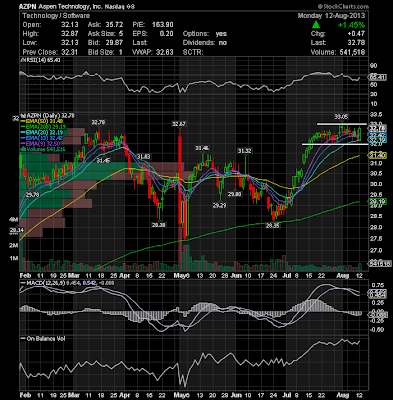Click the Chg value +0.47
Image resolution: width=393 pixels, height=400 pixels.
click(356, 34)
